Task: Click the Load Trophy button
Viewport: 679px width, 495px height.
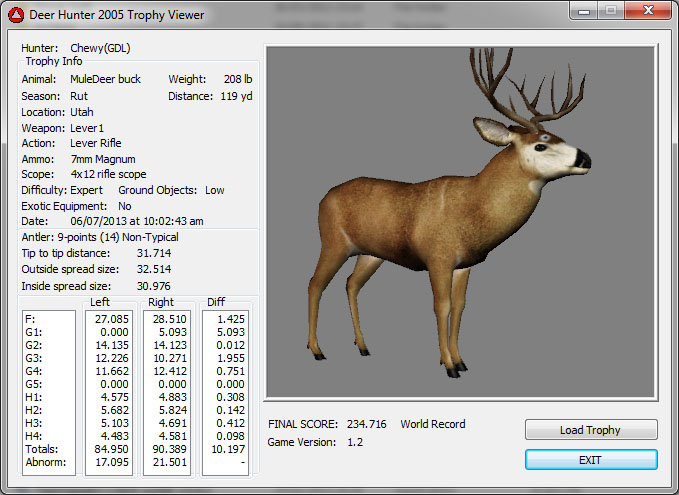Action: click(x=591, y=430)
